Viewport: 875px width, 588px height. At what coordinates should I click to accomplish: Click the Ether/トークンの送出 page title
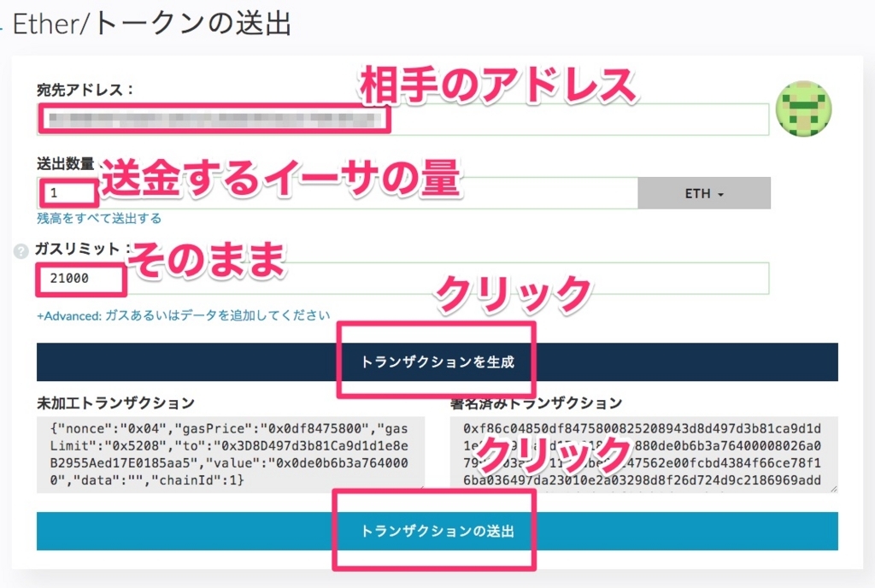(x=152, y=23)
